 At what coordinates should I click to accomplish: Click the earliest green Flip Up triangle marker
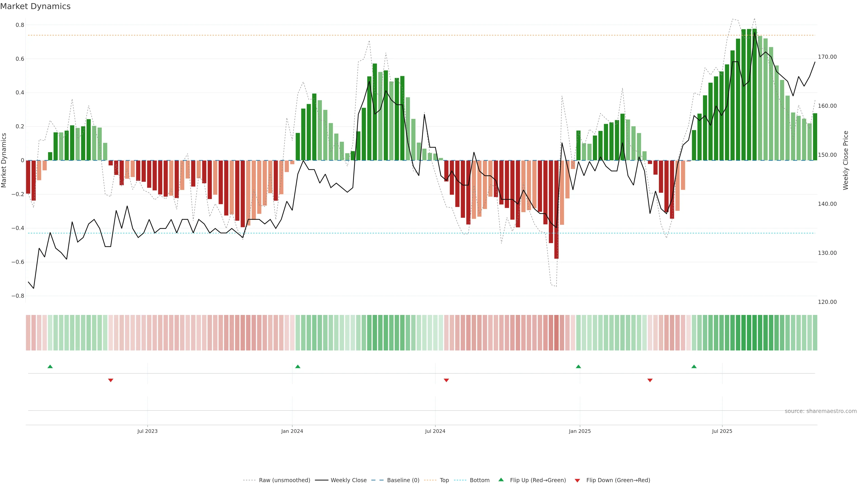pos(50,366)
